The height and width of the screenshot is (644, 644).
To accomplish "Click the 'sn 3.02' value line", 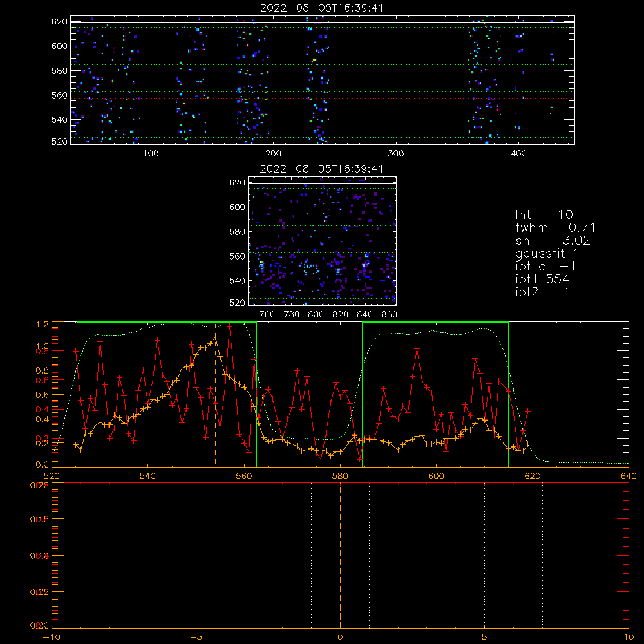I will pyautogui.click(x=553, y=240).
